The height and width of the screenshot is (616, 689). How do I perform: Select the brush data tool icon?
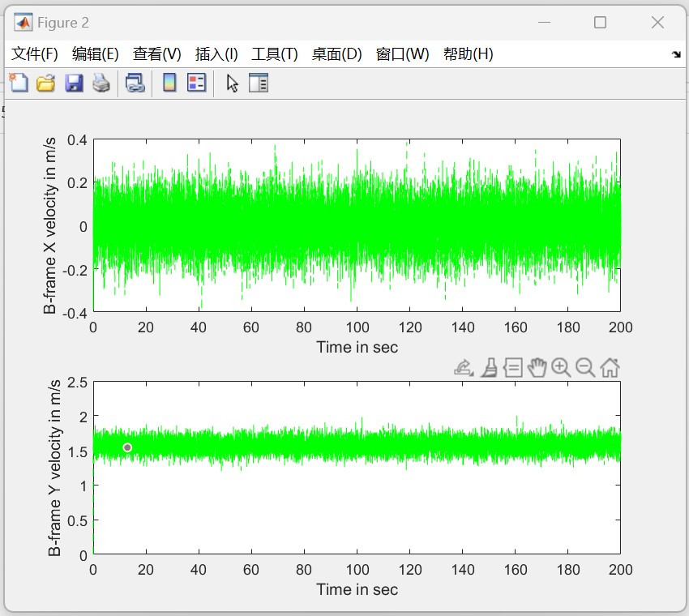[x=490, y=368]
